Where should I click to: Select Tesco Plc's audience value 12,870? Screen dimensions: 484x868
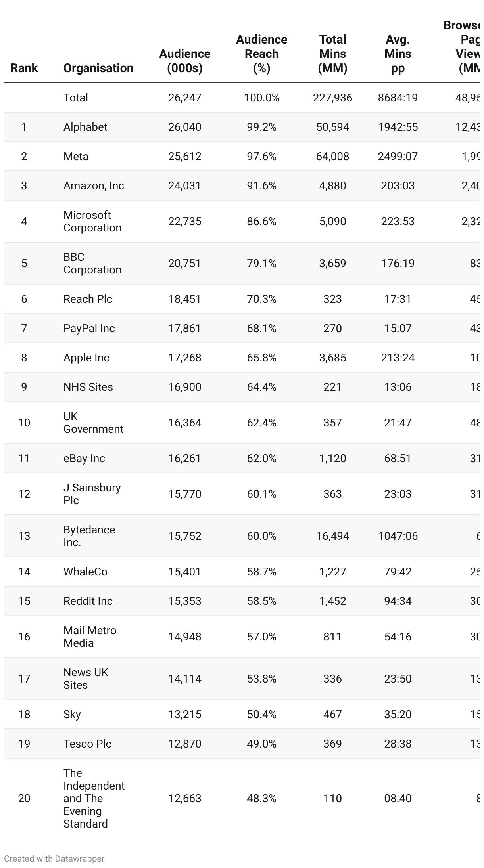[x=184, y=744]
